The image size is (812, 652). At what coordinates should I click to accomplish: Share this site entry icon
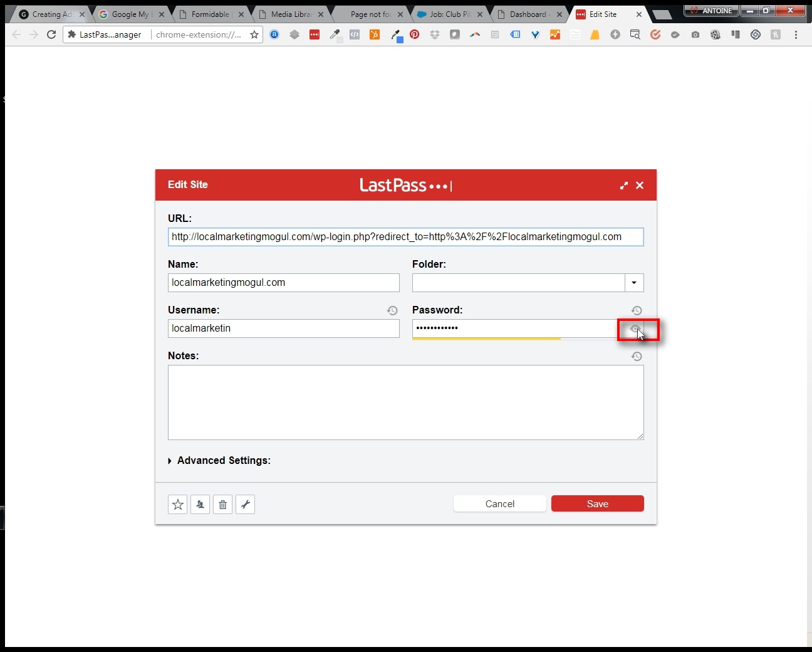click(200, 504)
